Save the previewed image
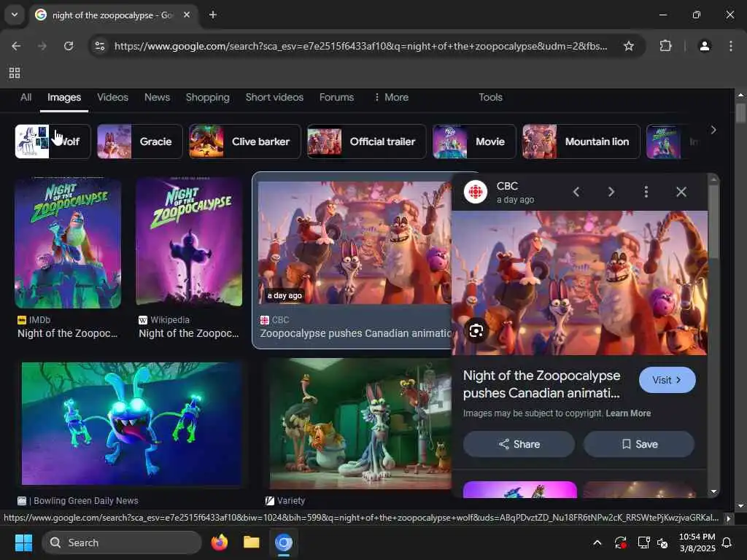This screenshot has height=560, width=747. (x=639, y=444)
